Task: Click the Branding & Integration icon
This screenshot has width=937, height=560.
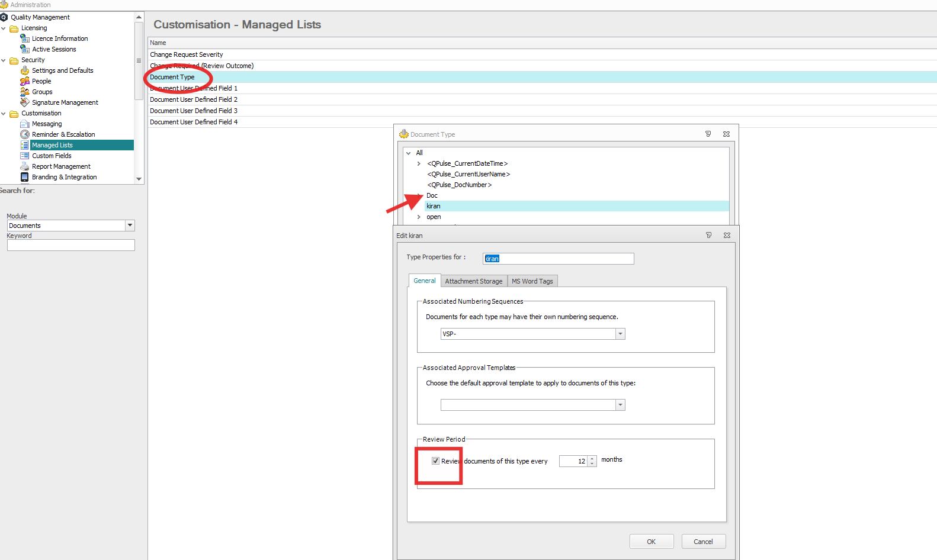Action: click(25, 177)
